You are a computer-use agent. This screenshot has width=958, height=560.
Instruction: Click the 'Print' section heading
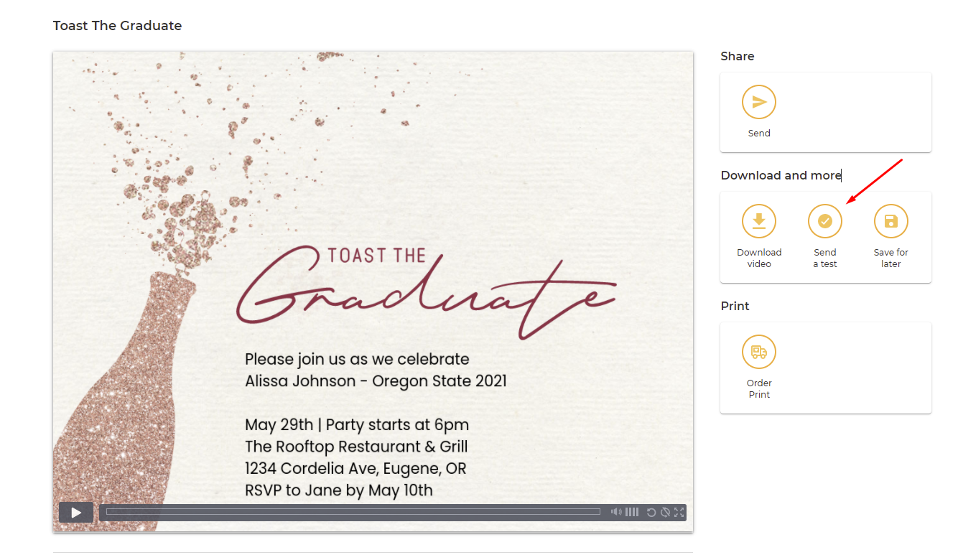pyautogui.click(x=735, y=306)
